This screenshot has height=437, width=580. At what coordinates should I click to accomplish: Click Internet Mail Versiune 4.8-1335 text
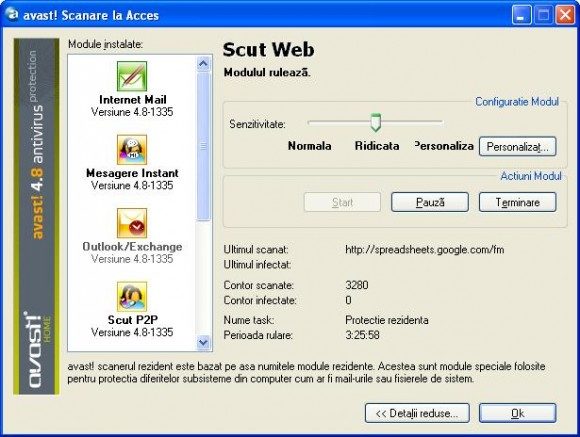tap(132, 112)
